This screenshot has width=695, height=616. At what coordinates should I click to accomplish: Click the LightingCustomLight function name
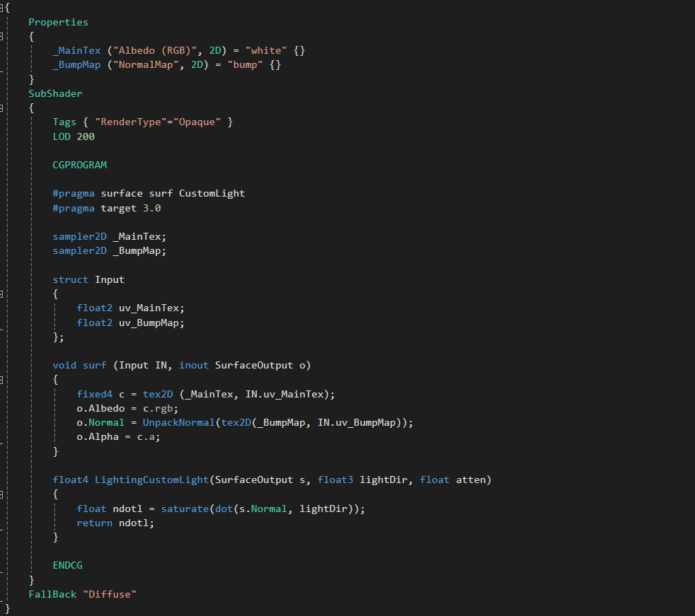151,480
